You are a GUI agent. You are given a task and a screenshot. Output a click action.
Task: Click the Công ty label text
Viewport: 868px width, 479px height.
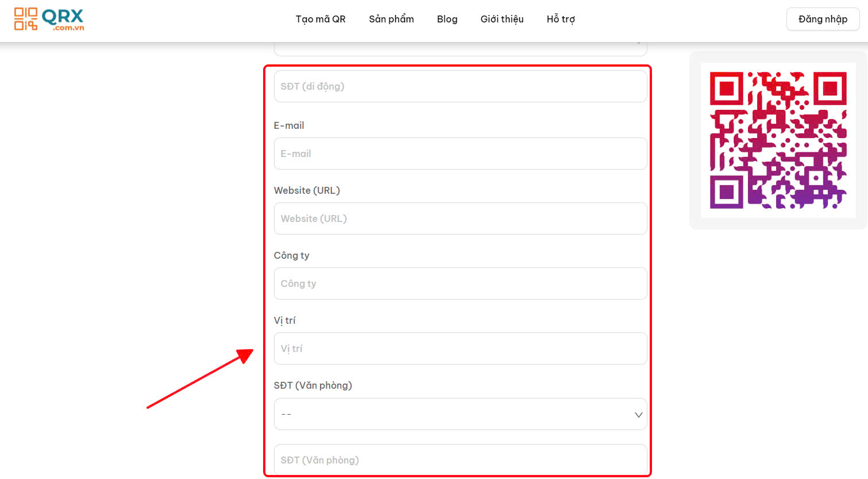point(291,255)
